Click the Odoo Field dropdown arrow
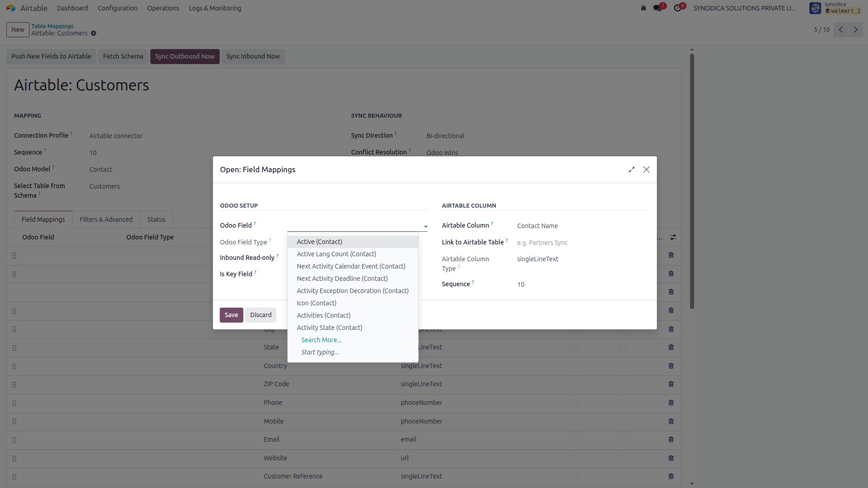 tap(425, 226)
